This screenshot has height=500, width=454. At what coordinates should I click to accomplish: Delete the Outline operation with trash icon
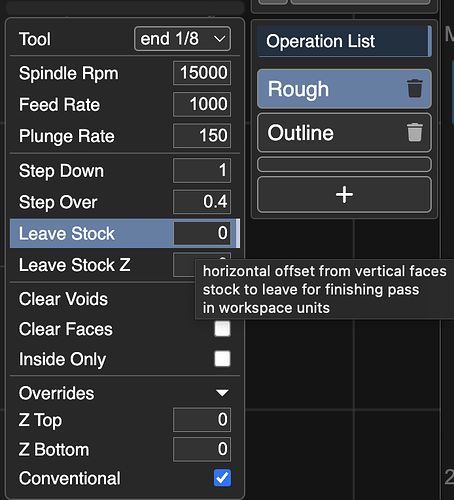tap(415, 133)
